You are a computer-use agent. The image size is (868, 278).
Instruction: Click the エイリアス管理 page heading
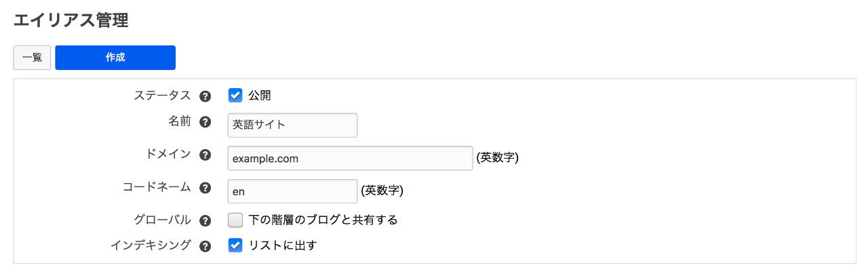click(71, 20)
